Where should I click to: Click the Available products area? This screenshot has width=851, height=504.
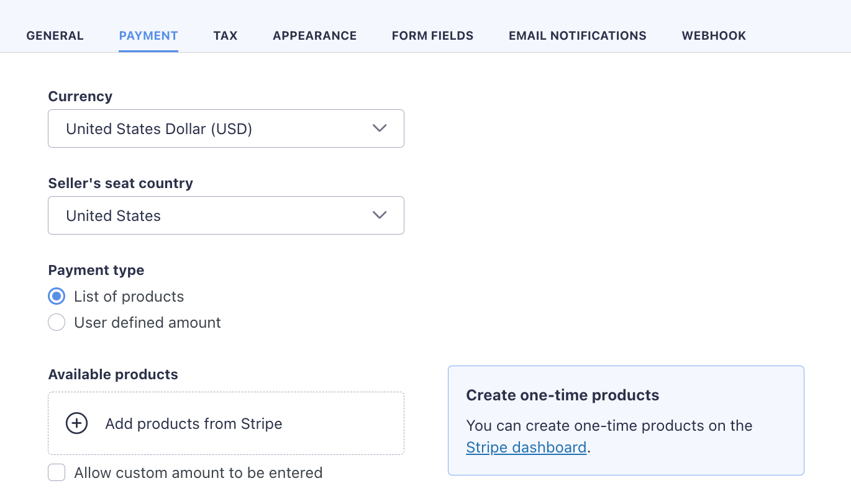point(226,423)
